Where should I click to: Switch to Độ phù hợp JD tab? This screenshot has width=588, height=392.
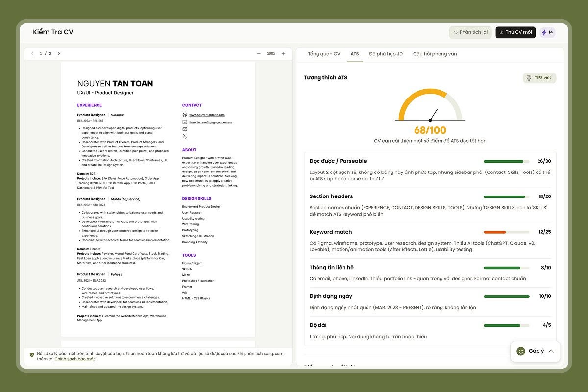386,54
